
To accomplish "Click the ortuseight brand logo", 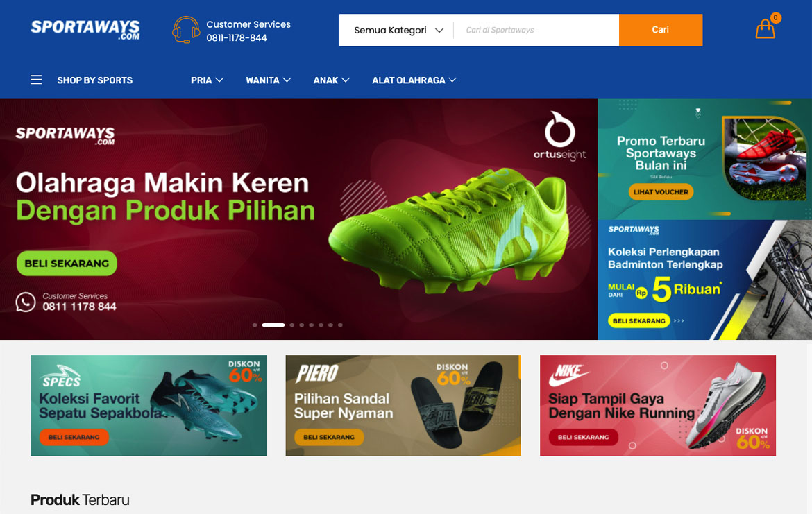I will [x=559, y=136].
